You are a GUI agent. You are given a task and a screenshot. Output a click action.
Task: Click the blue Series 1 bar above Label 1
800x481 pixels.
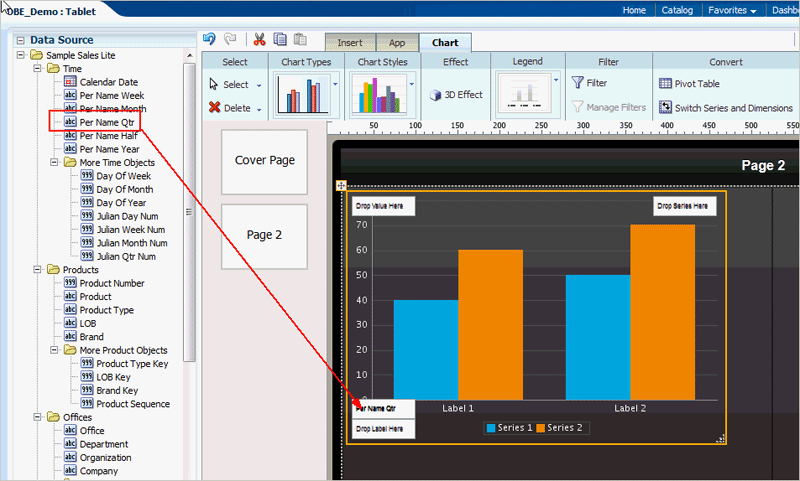click(x=426, y=350)
